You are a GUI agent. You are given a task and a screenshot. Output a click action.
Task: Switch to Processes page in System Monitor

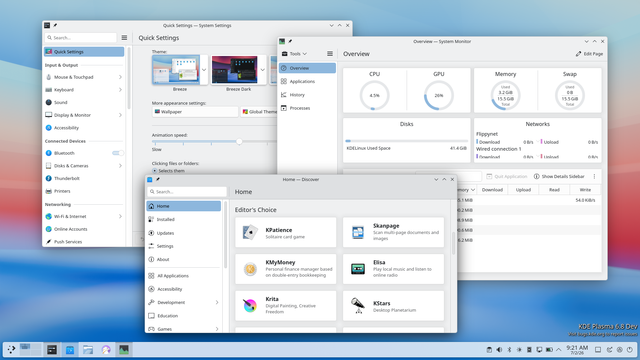tap(307, 108)
